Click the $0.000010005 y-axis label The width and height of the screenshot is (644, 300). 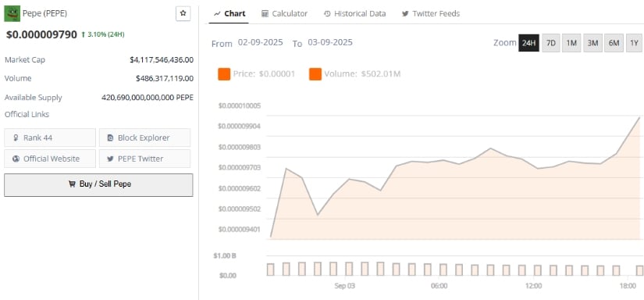point(240,105)
